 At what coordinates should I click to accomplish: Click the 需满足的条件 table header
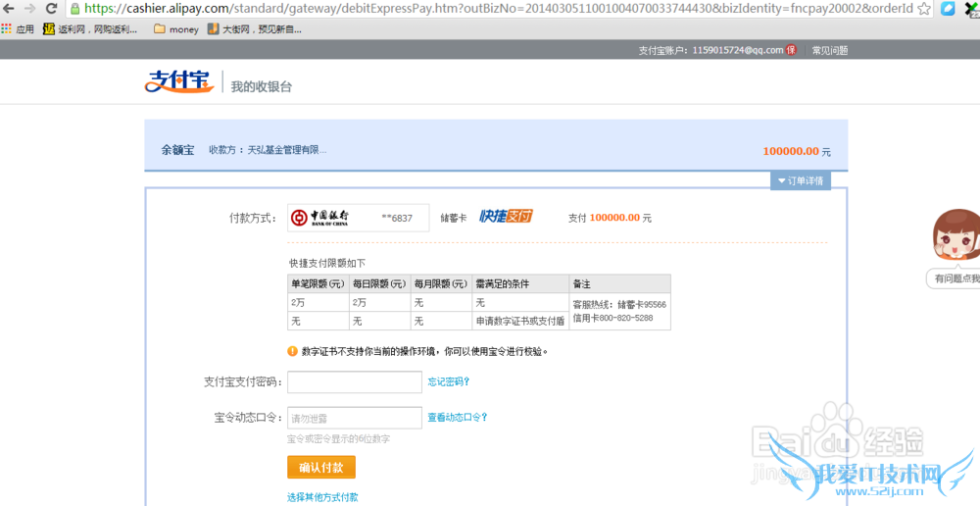point(520,284)
